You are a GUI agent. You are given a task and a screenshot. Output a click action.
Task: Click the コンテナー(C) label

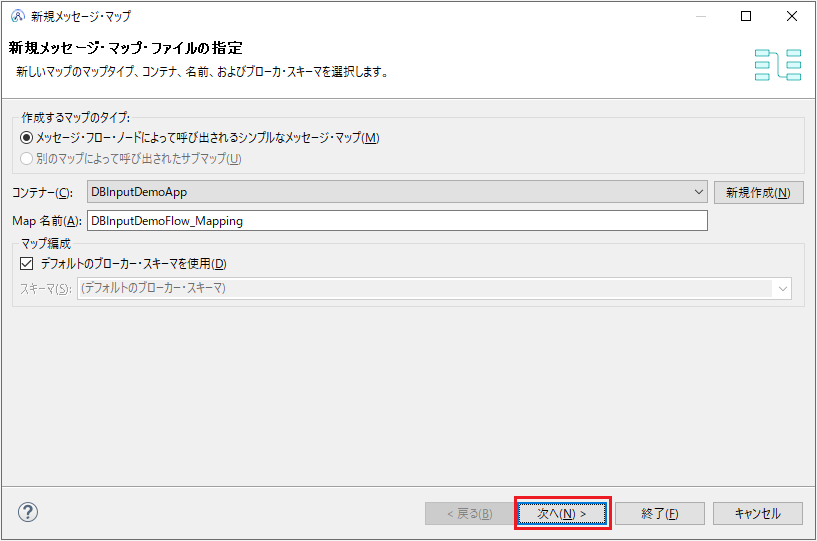(43, 193)
